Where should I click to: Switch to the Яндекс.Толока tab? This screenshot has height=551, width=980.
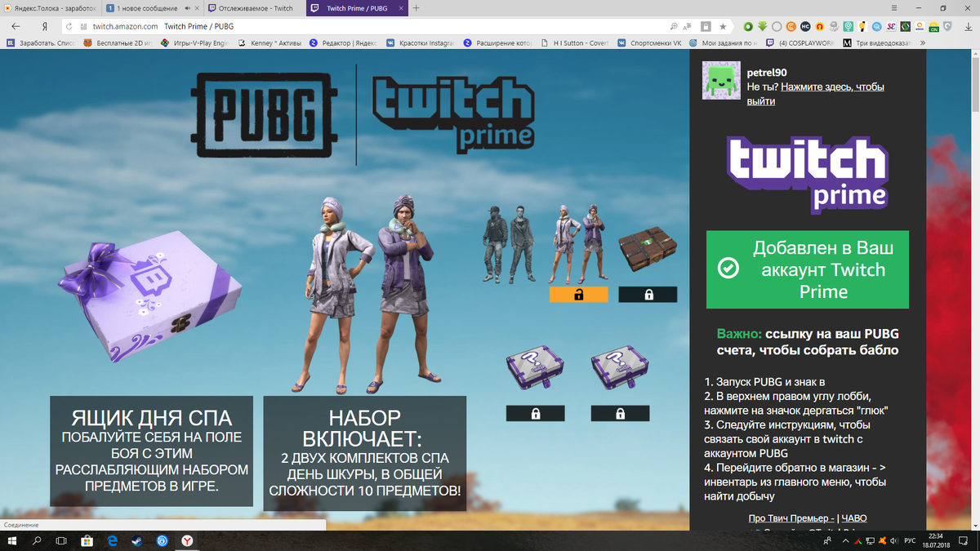coord(51,8)
